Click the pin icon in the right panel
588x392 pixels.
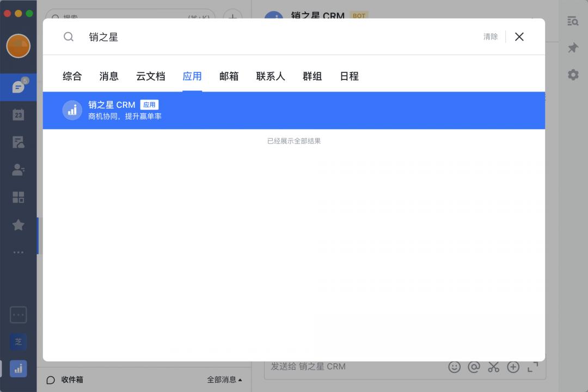pos(573,48)
